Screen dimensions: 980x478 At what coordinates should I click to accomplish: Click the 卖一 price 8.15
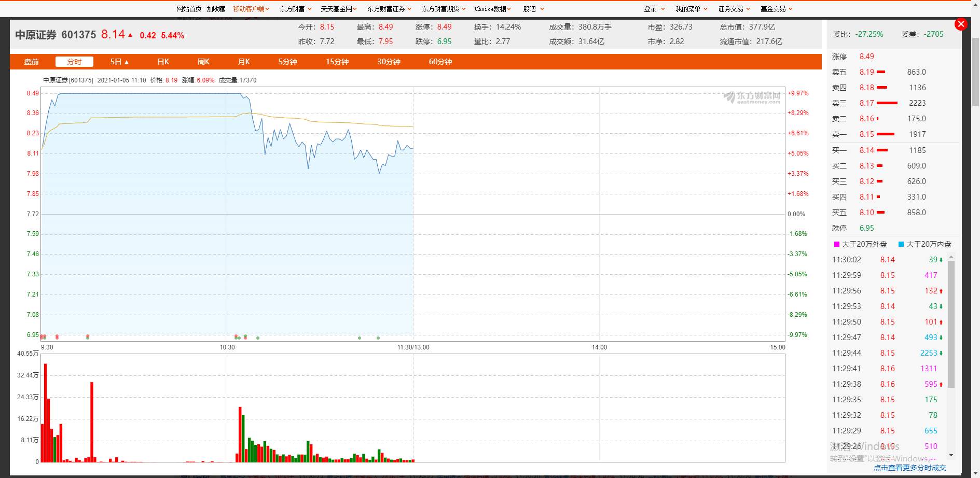pyautogui.click(x=866, y=134)
